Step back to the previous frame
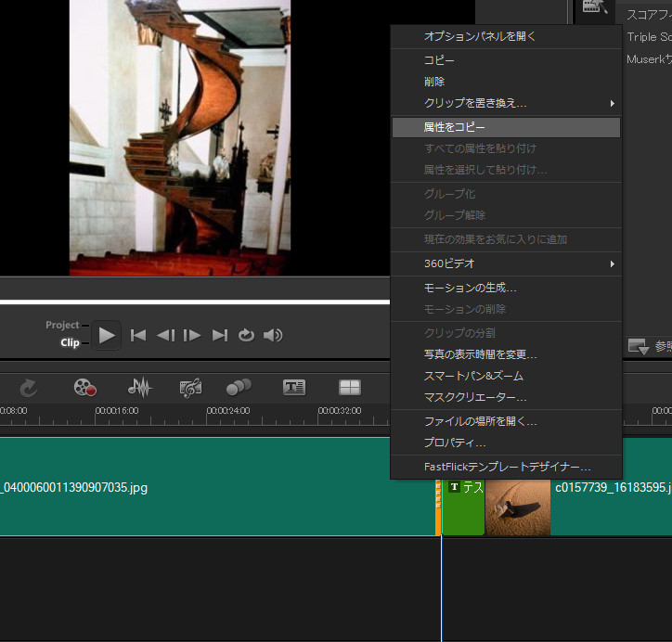The image size is (672, 642). (x=165, y=335)
